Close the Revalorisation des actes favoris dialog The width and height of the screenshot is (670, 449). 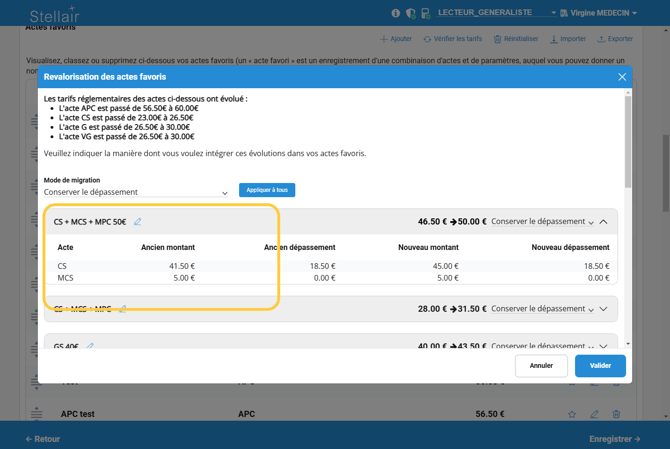tap(621, 77)
